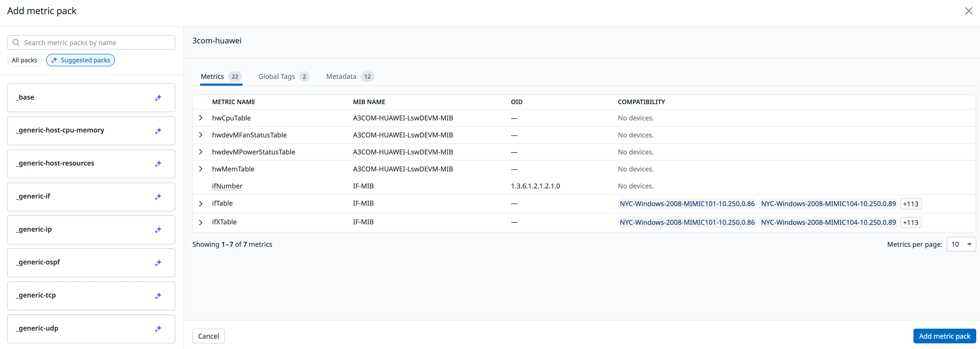Click the +113 devices badge for ifTable

coord(910,204)
